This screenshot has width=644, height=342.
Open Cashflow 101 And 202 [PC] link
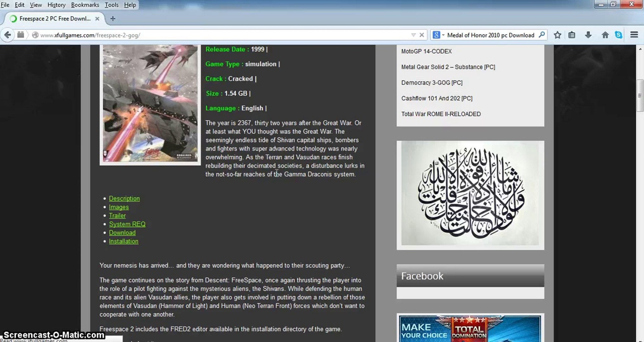coord(437,98)
